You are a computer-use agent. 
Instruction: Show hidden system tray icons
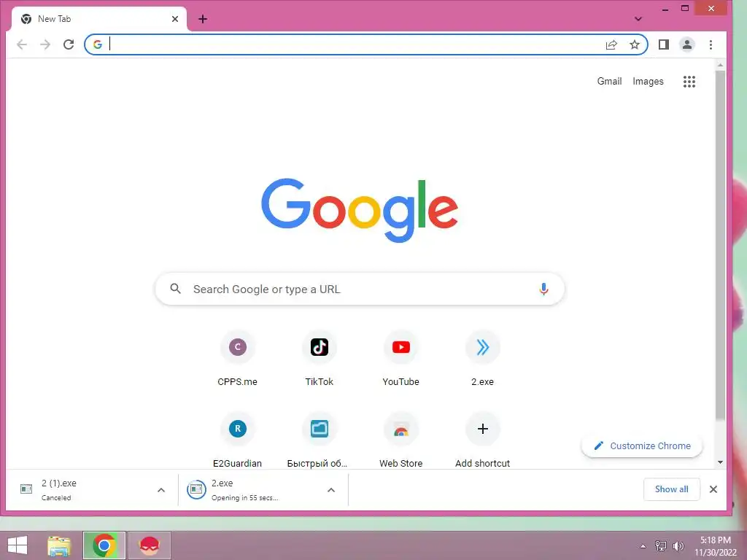[643, 546]
